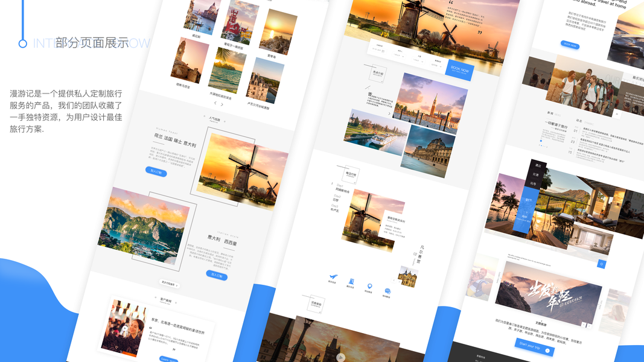Viewport: 644px width, 362px height.
Task: Open the third dropdown in the booking bar
Action: [x=418, y=60]
